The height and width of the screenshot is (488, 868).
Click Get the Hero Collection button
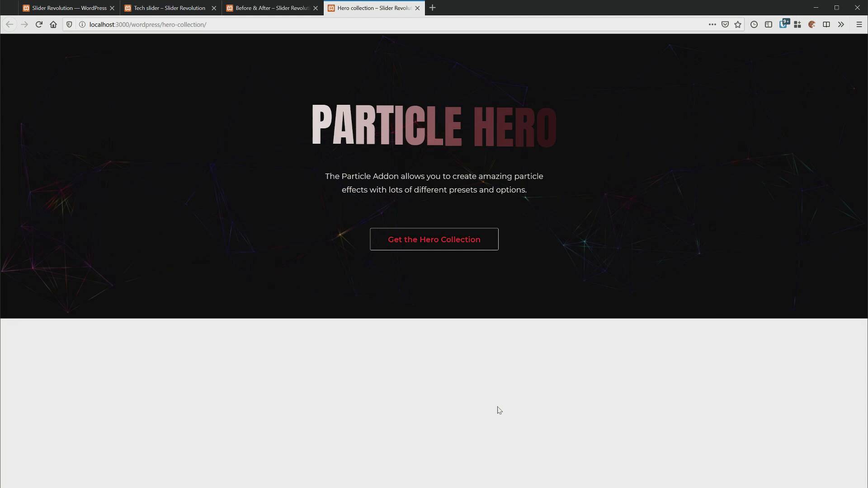click(434, 239)
